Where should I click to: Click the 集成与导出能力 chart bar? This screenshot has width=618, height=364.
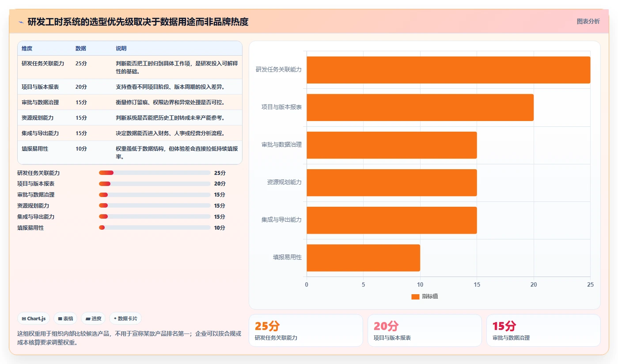click(392, 220)
